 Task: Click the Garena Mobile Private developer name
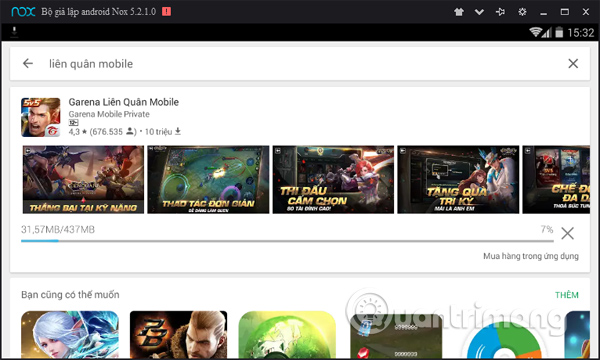(x=109, y=114)
